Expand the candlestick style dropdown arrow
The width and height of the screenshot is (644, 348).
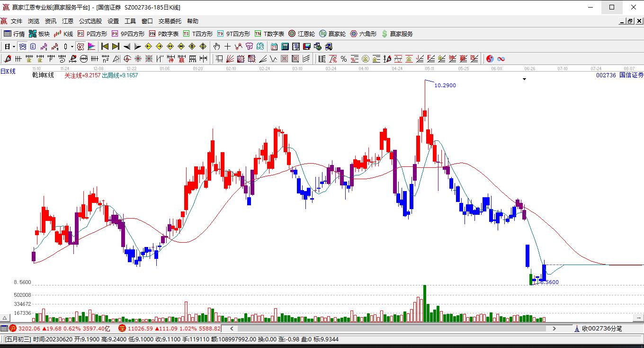pos(72,46)
